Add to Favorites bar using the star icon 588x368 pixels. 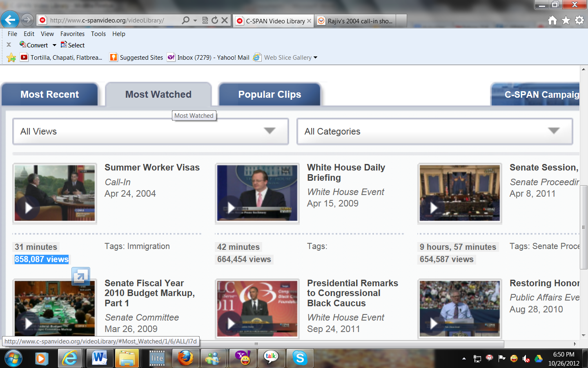pos(11,58)
